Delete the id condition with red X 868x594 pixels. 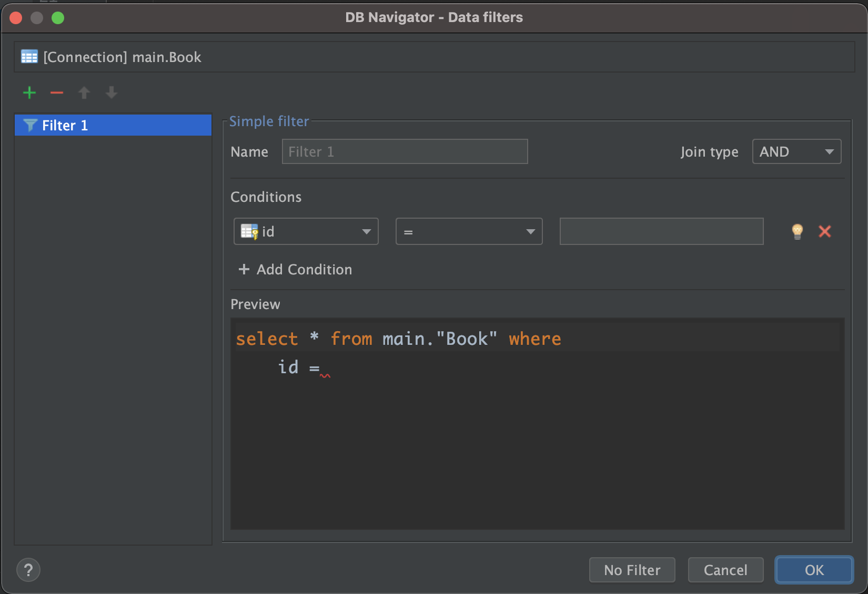tap(825, 231)
